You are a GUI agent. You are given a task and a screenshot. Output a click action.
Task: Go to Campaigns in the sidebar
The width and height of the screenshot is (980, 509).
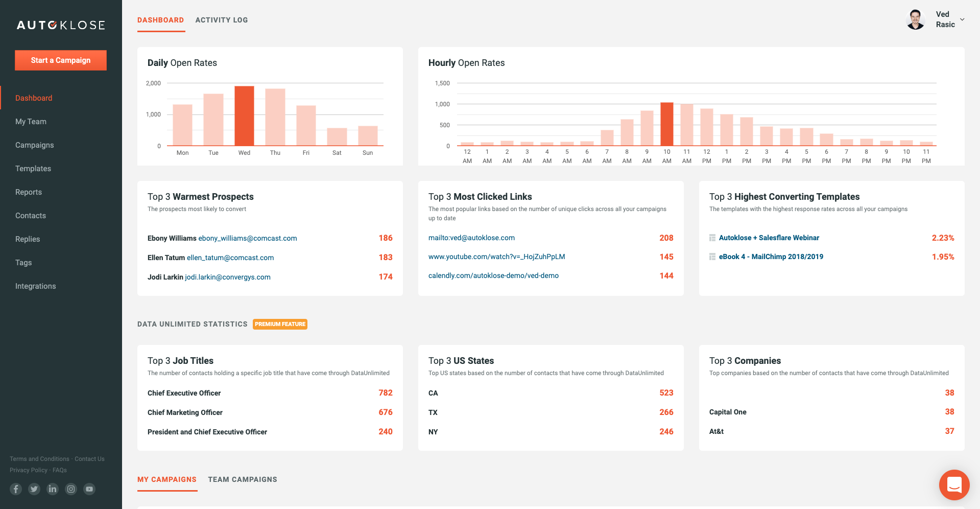(35, 145)
